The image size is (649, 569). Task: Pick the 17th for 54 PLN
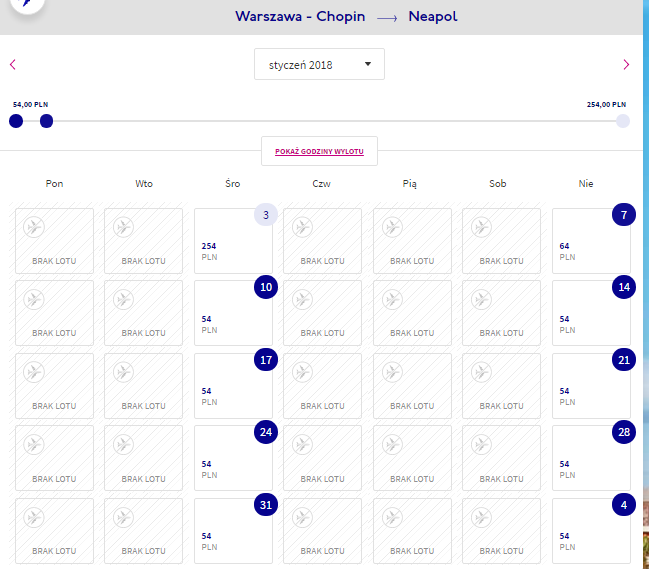coord(233,386)
